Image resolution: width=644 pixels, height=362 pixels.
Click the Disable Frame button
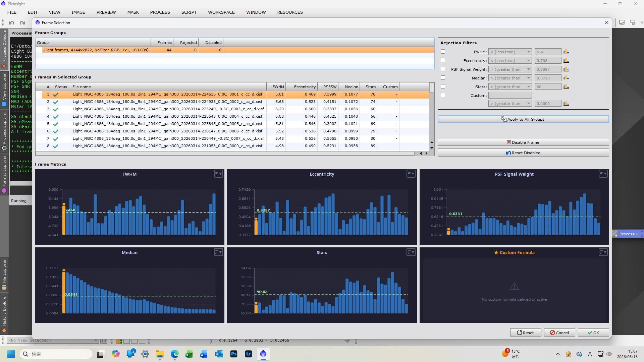coord(523,142)
